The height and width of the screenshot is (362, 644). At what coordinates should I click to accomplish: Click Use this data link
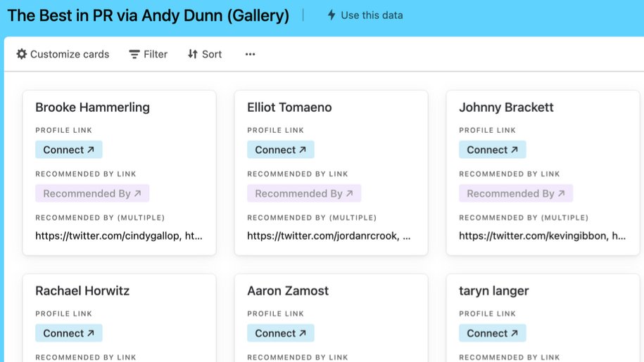click(365, 15)
